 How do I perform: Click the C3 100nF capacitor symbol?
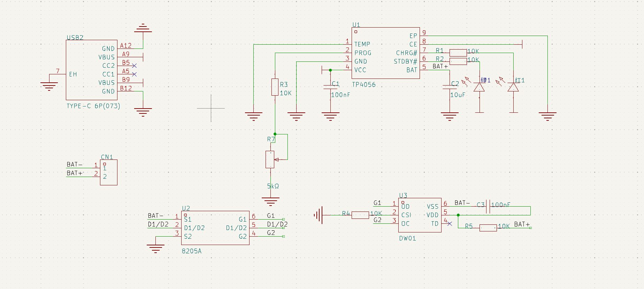click(x=488, y=206)
